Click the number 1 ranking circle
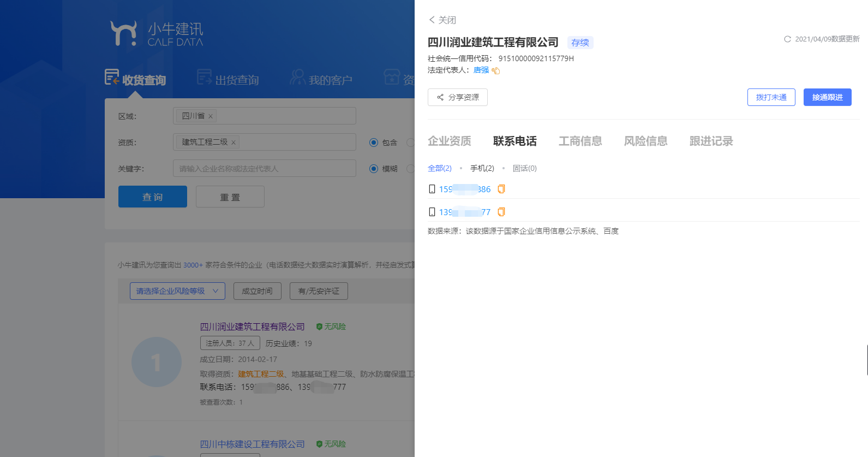The height and width of the screenshot is (457, 868). tap(157, 362)
